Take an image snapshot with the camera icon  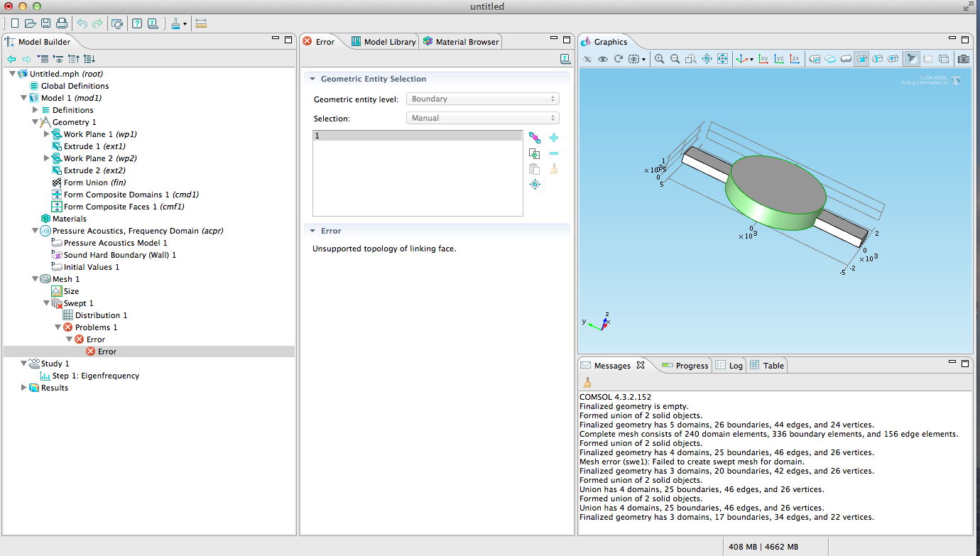(963, 59)
